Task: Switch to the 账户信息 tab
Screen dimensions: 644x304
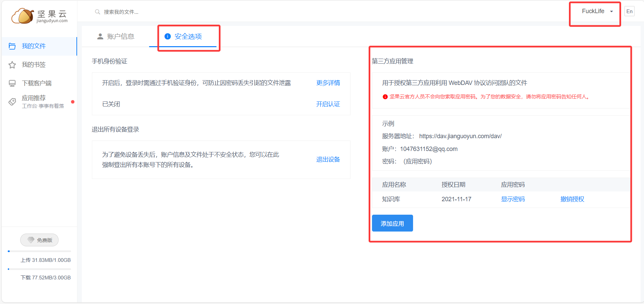Action: (120, 36)
